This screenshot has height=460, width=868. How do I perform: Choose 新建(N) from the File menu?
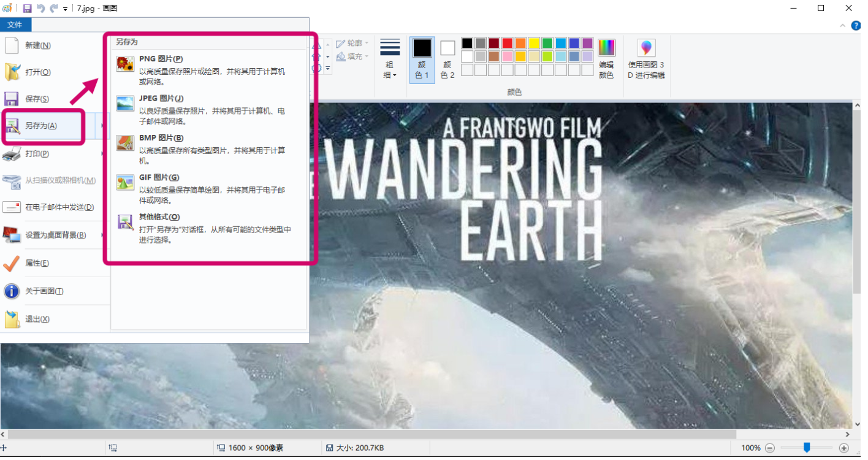coord(55,45)
